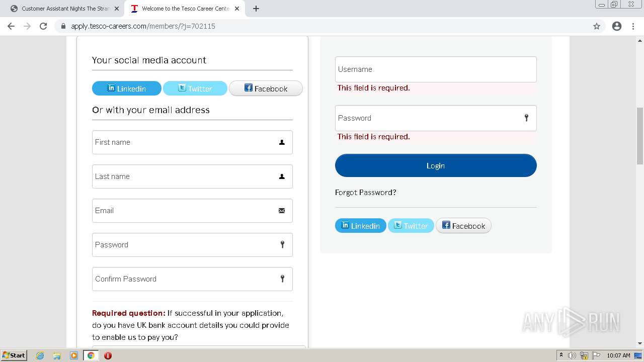The height and width of the screenshot is (362, 644).
Task: Sign up with the Linkedin button
Action: (127, 88)
